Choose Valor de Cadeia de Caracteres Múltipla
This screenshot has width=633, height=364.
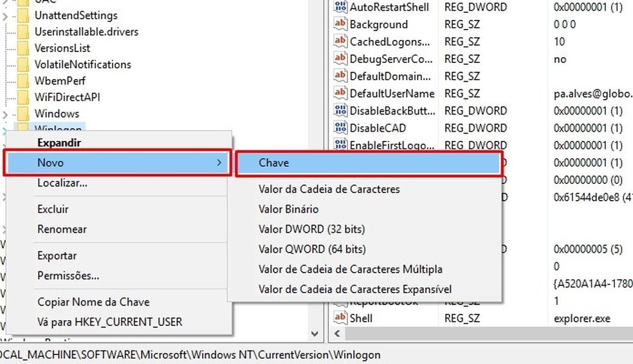[x=351, y=269]
